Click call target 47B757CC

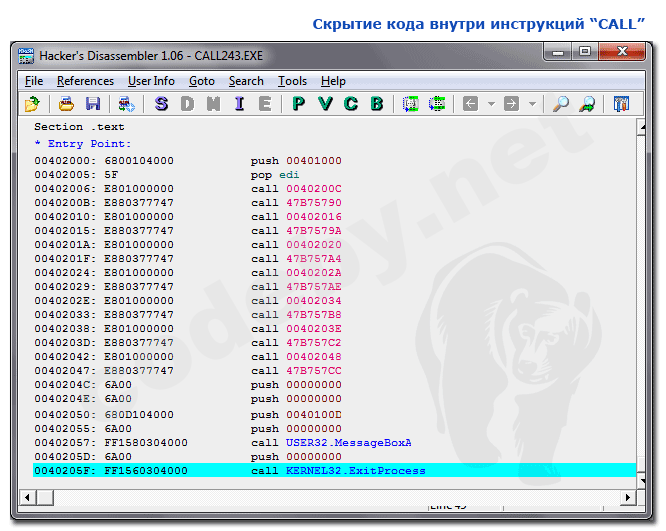pyautogui.click(x=313, y=371)
